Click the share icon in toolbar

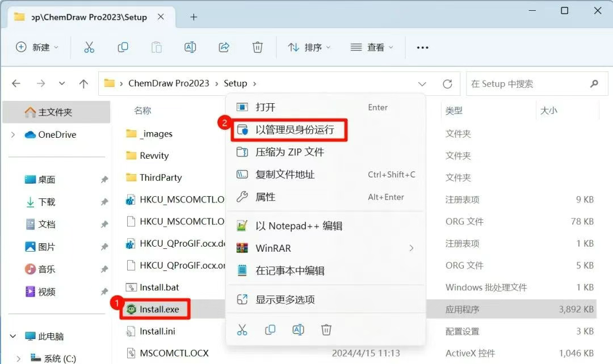coord(224,48)
